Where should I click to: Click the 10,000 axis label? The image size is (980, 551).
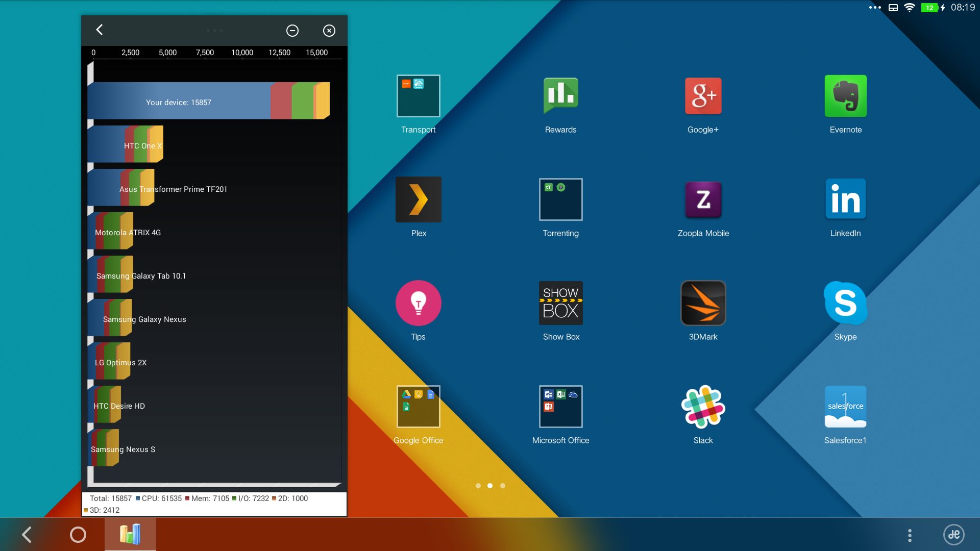coord(242,53)
